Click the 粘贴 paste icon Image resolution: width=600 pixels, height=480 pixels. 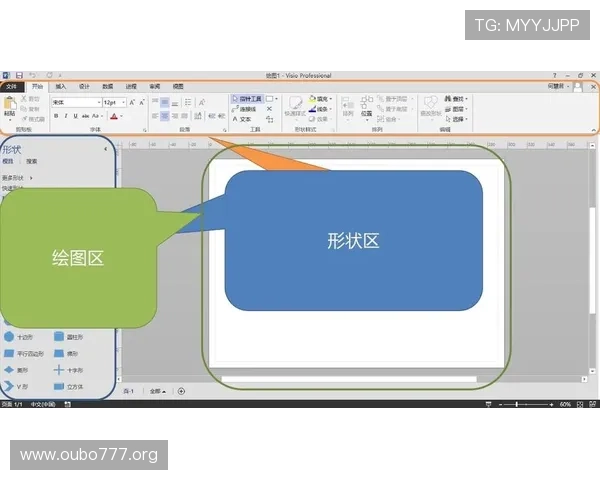click(x=9, y=106)
